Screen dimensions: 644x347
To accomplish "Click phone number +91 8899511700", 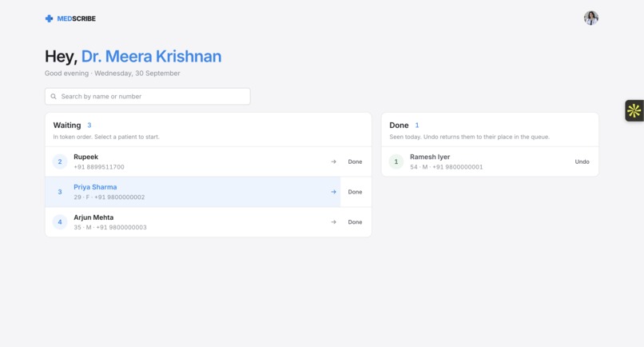I will pyautogui.click(x=99, y=167).
